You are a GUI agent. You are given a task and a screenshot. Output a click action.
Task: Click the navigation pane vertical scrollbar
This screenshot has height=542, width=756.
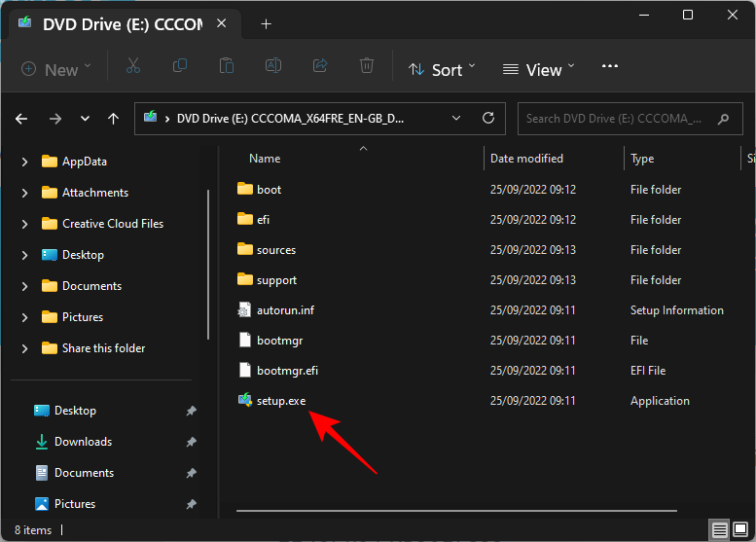point(208,265)
